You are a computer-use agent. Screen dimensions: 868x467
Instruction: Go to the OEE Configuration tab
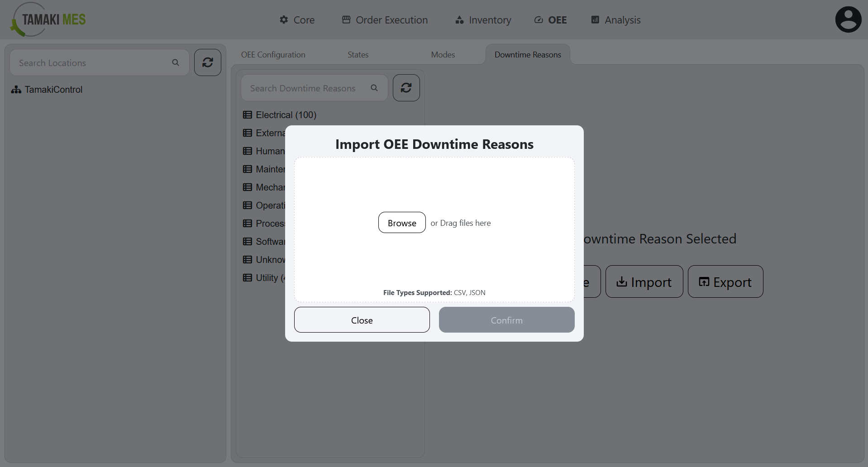click(x=273, y=54)
